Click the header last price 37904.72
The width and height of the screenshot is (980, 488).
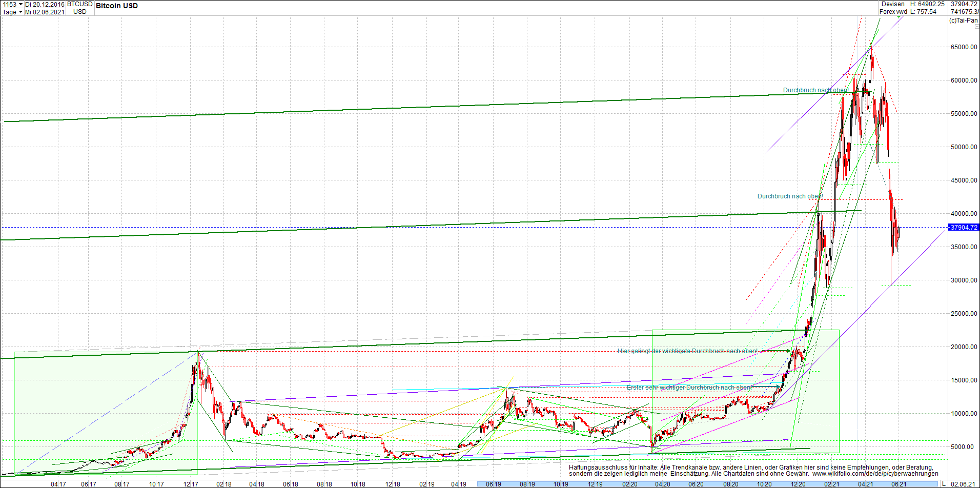[964, 4]
